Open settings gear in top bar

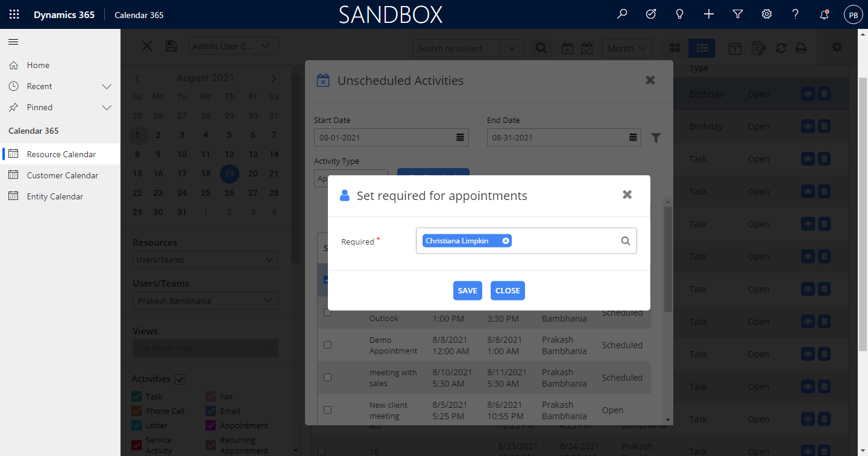click(766, 14)
